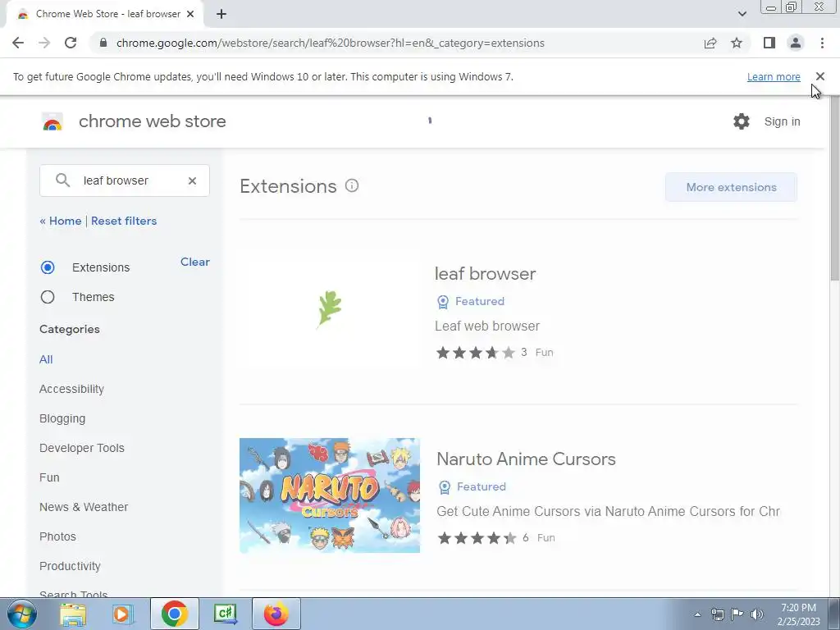This screenshot has height=630, width=840.
Task: Click the search magnifier icon
Action: pyautogui.click(x=62, y=180)
